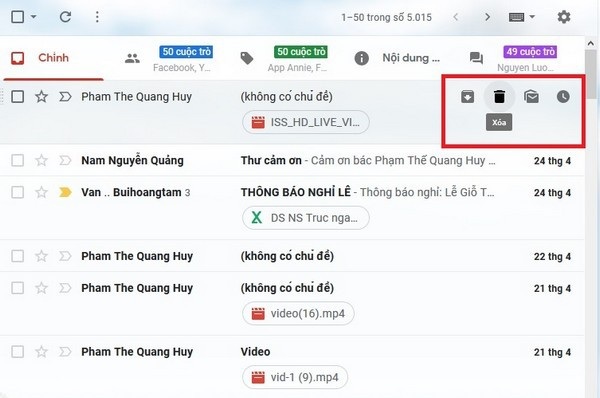The width and height of the screenshot is (600, 398).
Task: Star the first Pham The Quang Huy email
Action: click(x=41, y=97)
